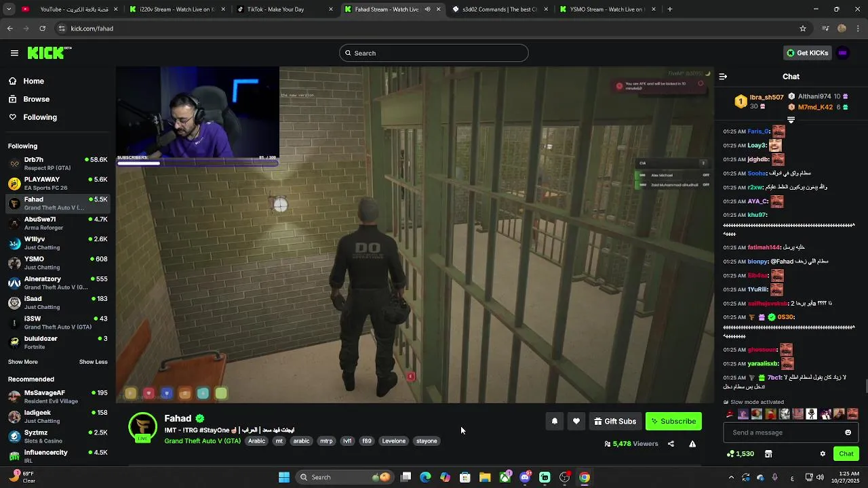Screen dimensions: 868x488
Task: Click the stayone tag
Action: coord(427,441)
